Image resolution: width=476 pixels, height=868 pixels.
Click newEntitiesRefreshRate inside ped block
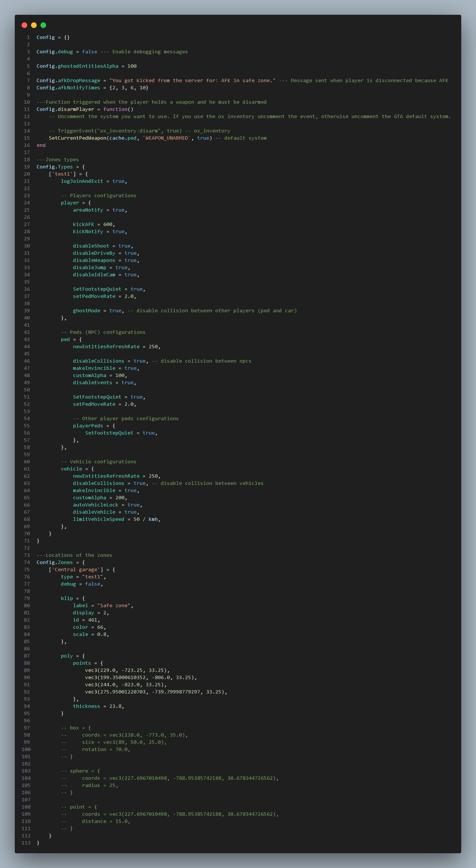coord(106,347)
